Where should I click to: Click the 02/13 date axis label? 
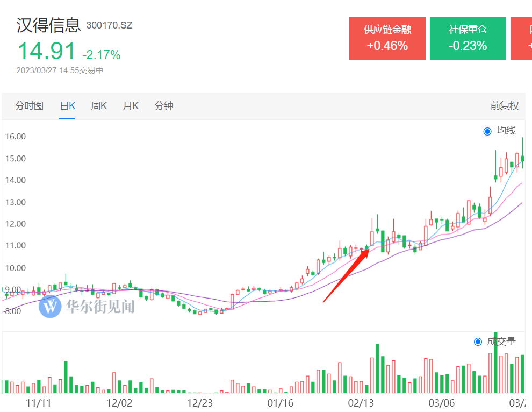[x=361, y=403]
